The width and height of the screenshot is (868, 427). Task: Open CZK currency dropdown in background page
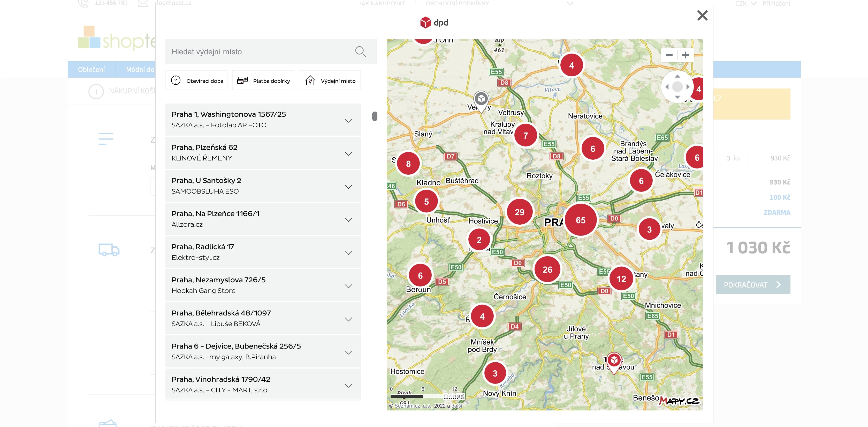[x=745, y=3]
